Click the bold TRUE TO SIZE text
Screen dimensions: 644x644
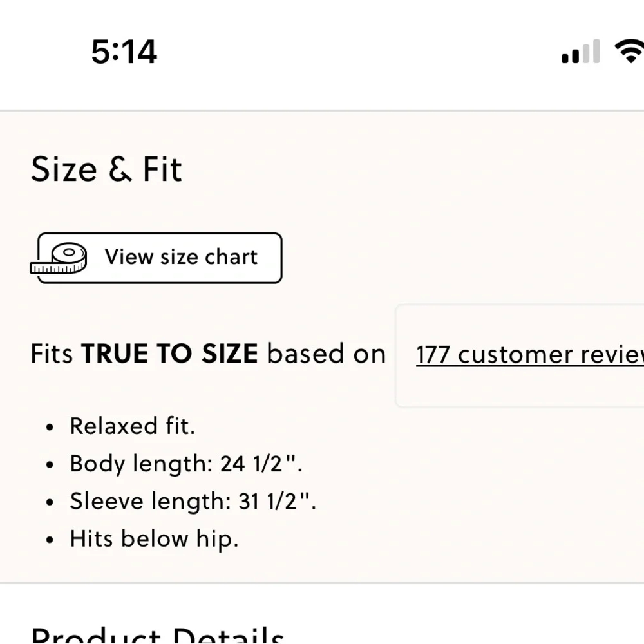pos(169,353)
